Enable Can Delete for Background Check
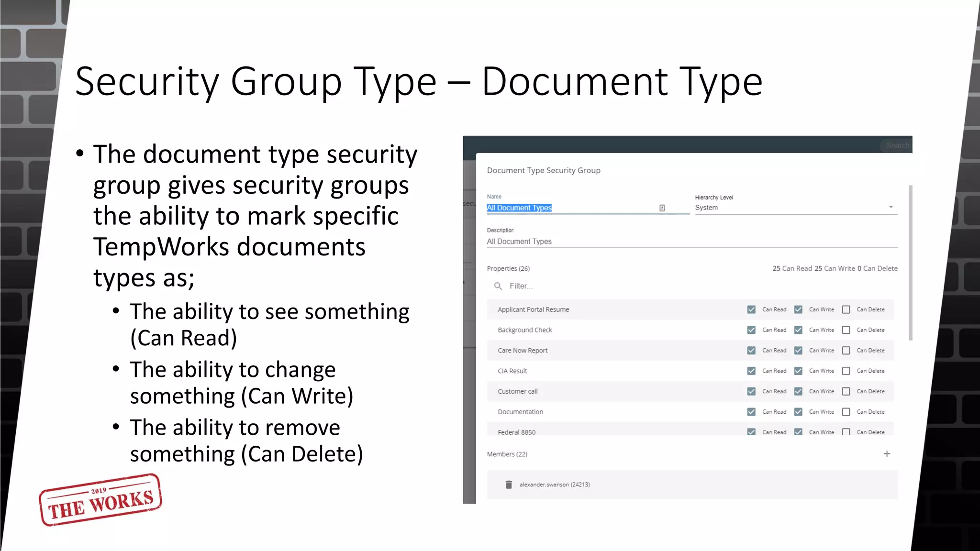Viewport: 980px width, 551px height. point(846,330)
